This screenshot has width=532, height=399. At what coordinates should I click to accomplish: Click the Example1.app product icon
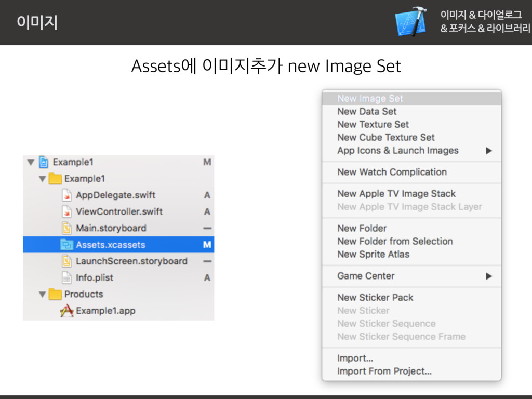click(66, 311)
